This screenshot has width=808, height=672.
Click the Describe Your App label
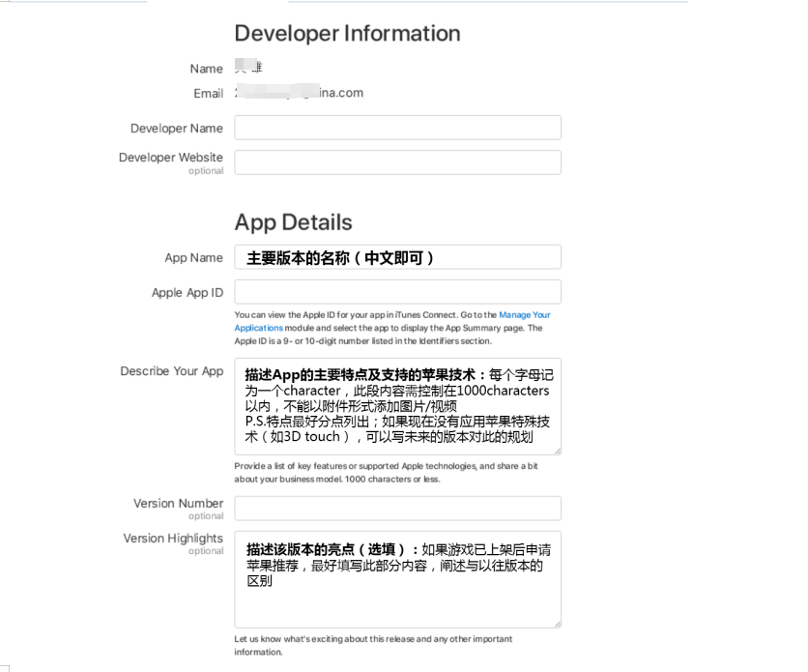point(172,371)
